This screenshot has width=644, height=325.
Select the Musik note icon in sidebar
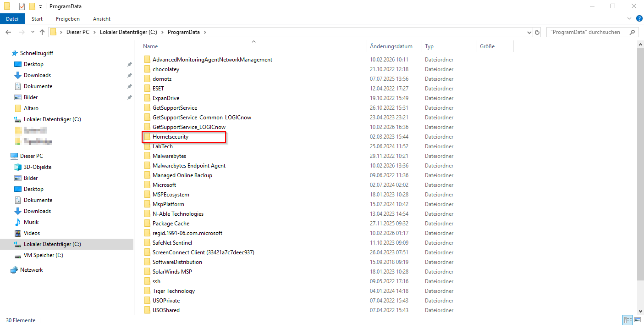click(x=18, y=222)
